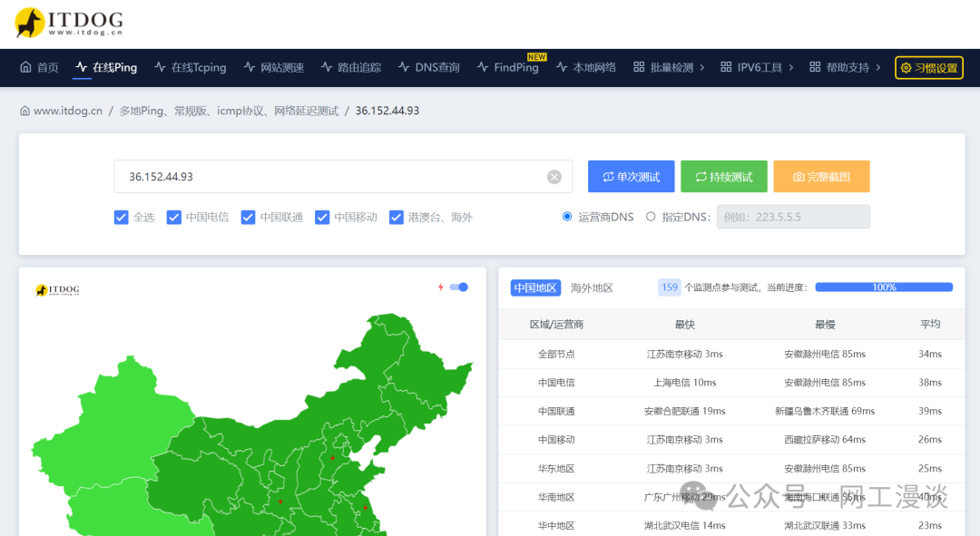The width and height of the screenshot is (980, 536).
Task: Click the 西藏拉萨移动 64ms cell
Action: (825, 440)
